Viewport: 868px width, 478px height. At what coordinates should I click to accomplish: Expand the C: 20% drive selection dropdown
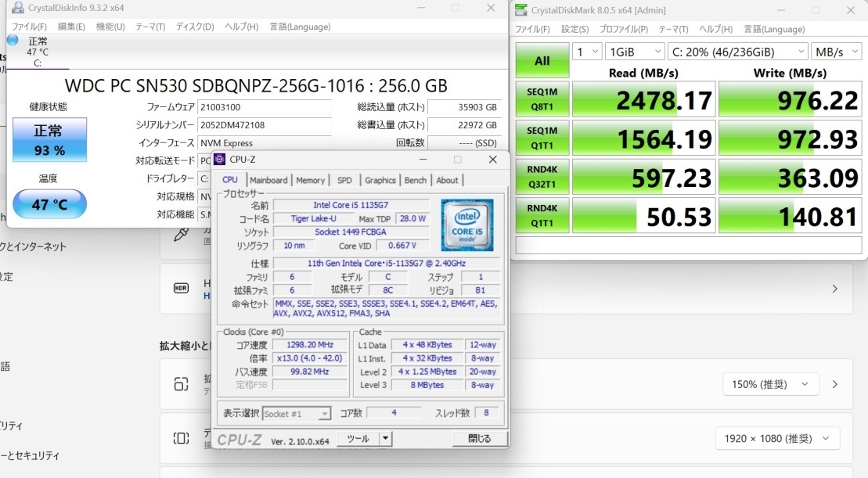tap(737, 52)
